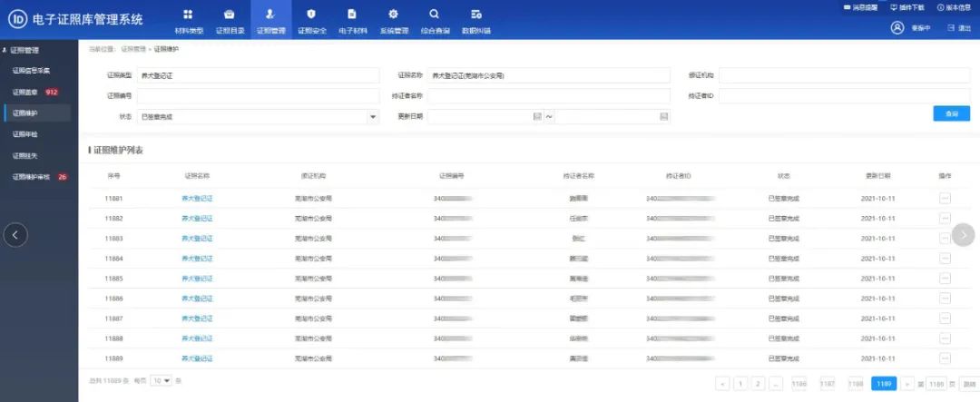Go to page 1 in pagination
This screenshot has height=402, width=980.
tap(740, 384)
